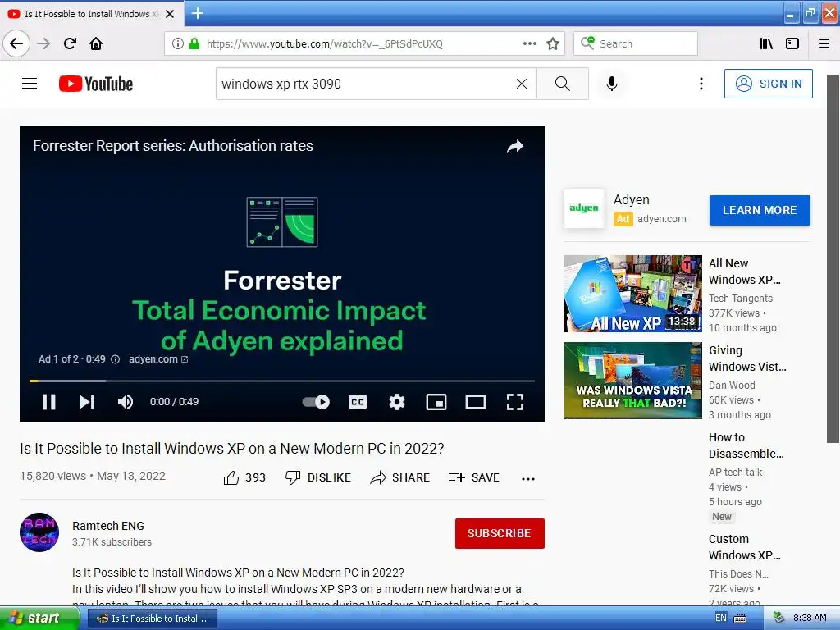The height and width of the screenshot is (630, 840).
Task: SUBSCRIBE to Ramtech ENG
Action: coord(500,533)
